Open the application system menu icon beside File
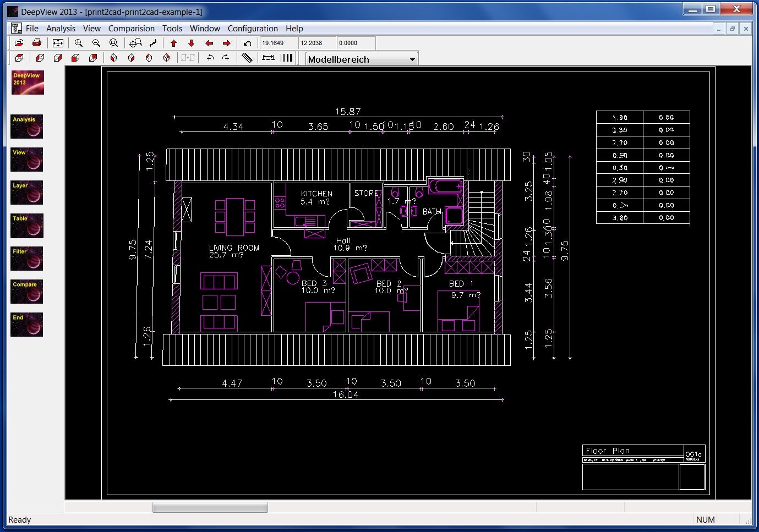Viewport: 759px width, 532px height. pos(17,28)
